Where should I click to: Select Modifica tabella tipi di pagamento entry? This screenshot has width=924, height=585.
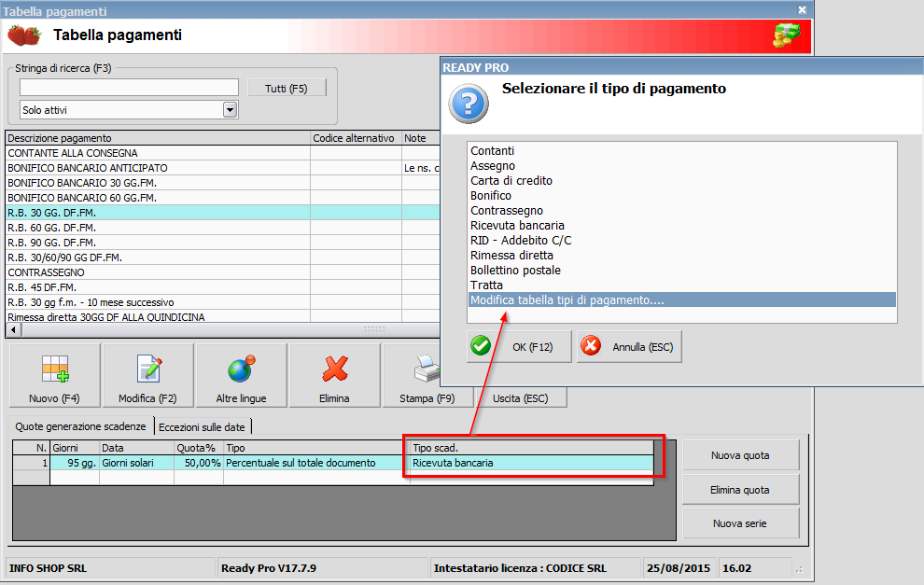682,299
